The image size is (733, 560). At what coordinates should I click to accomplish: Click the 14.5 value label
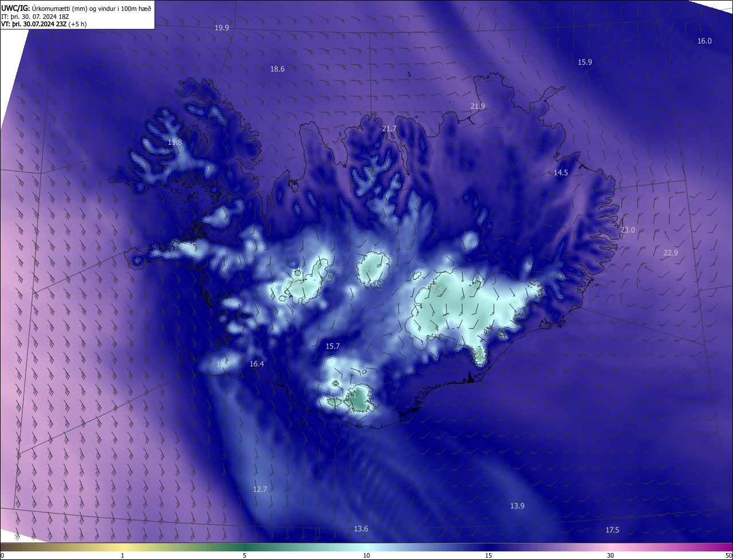point(561,172)
